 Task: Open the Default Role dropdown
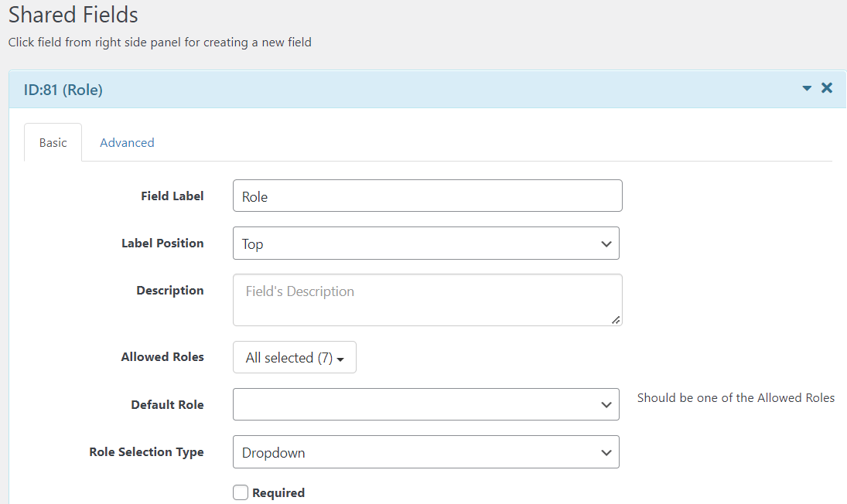[x=425, y=404]
